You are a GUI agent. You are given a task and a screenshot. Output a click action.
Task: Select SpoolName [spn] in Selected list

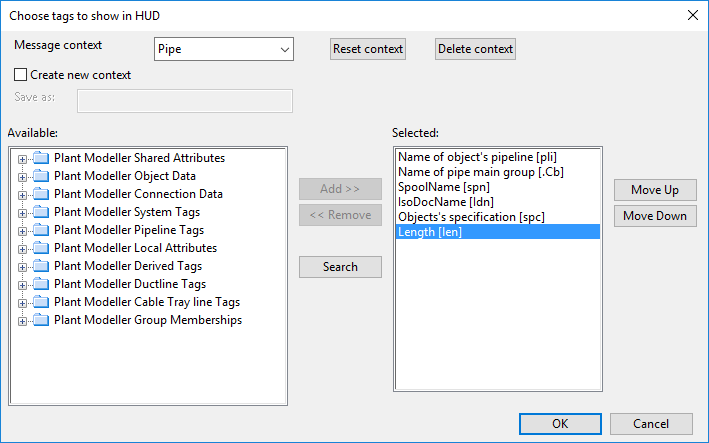pos(497,187)
